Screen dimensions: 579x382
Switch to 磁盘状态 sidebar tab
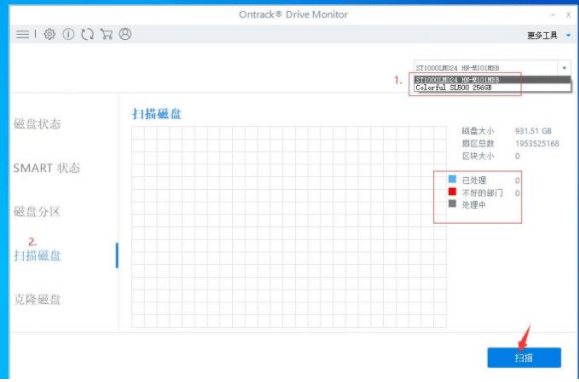pos(37,124)
